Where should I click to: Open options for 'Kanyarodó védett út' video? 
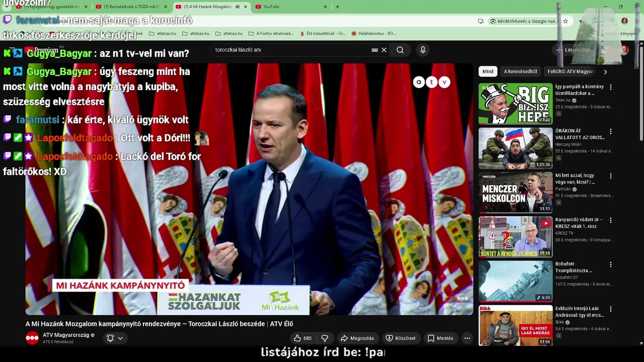[611, 220]
